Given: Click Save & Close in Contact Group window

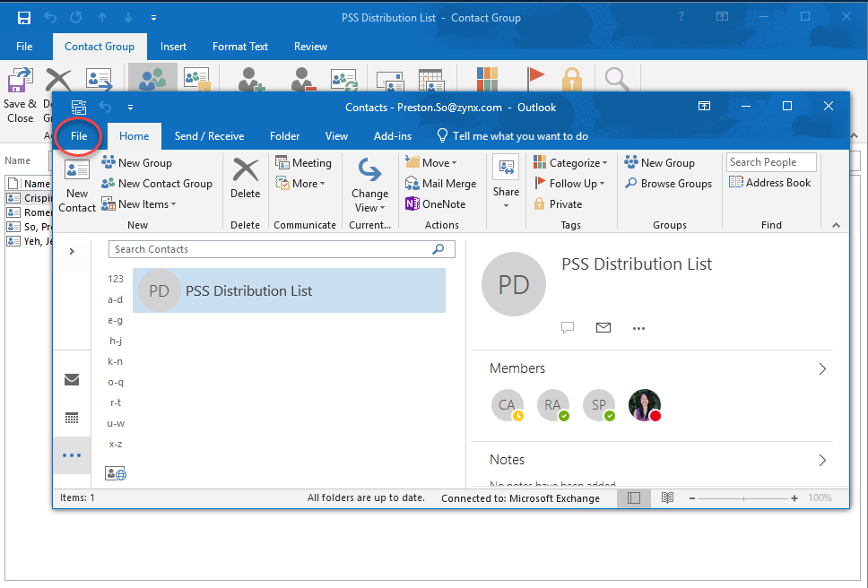Looking at the screenshot, I should (x=20, y=95).
